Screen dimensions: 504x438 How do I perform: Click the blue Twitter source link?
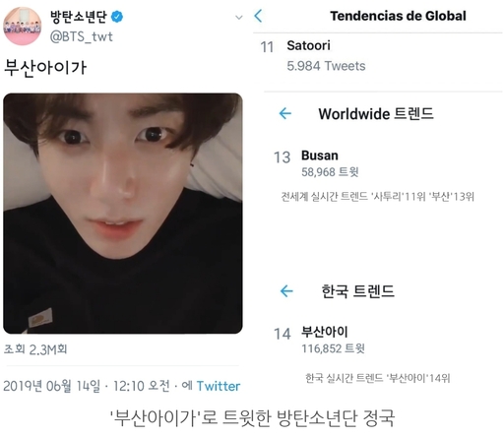pyautogui.click(x=219, y=386)
